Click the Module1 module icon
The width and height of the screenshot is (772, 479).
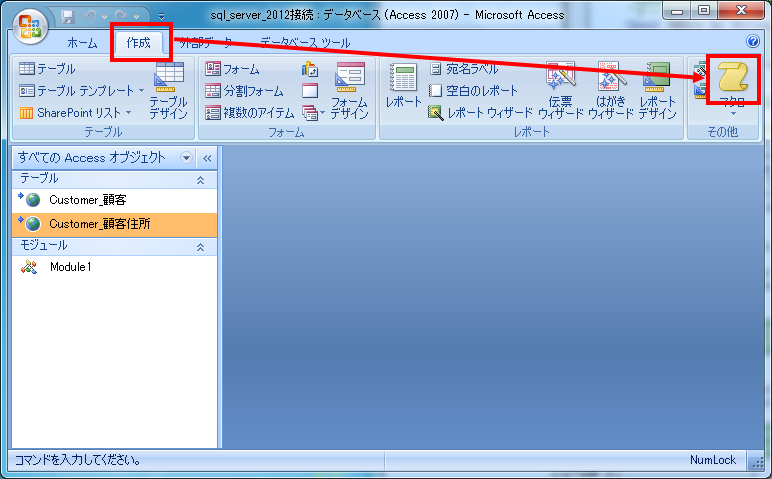pyautogui.click(x=29, y=267)
